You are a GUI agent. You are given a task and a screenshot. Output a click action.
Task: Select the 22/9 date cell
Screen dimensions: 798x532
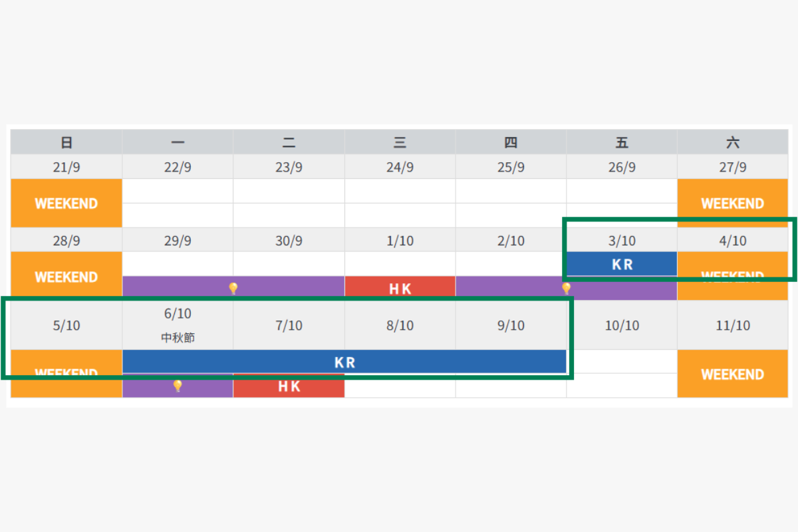coord(178,168)
